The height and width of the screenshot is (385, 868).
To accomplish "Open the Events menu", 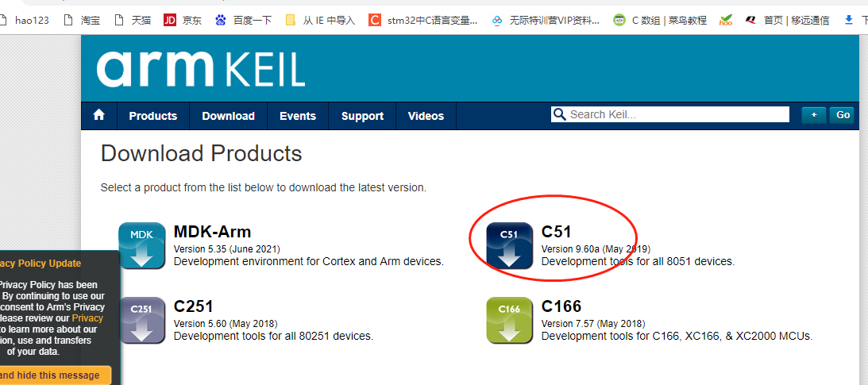I will (x=298, y=116).
